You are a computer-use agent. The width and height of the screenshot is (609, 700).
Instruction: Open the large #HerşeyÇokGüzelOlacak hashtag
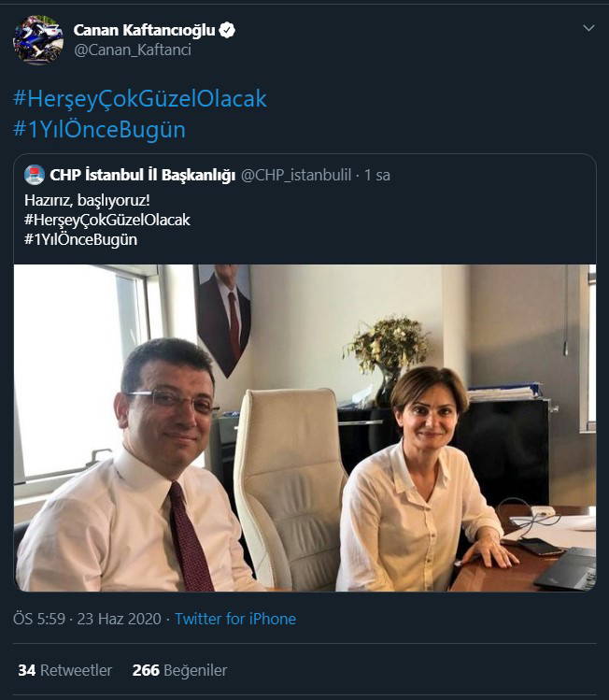[x=140, y=98]
